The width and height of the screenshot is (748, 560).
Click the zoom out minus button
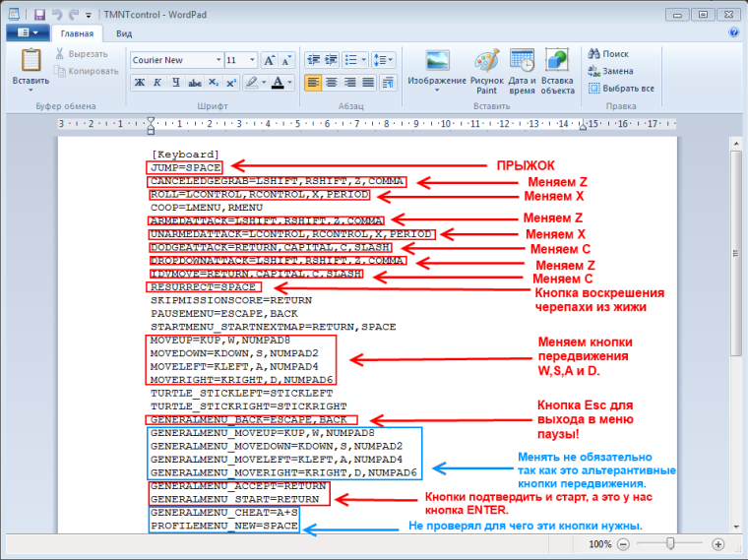click(623, 544)
